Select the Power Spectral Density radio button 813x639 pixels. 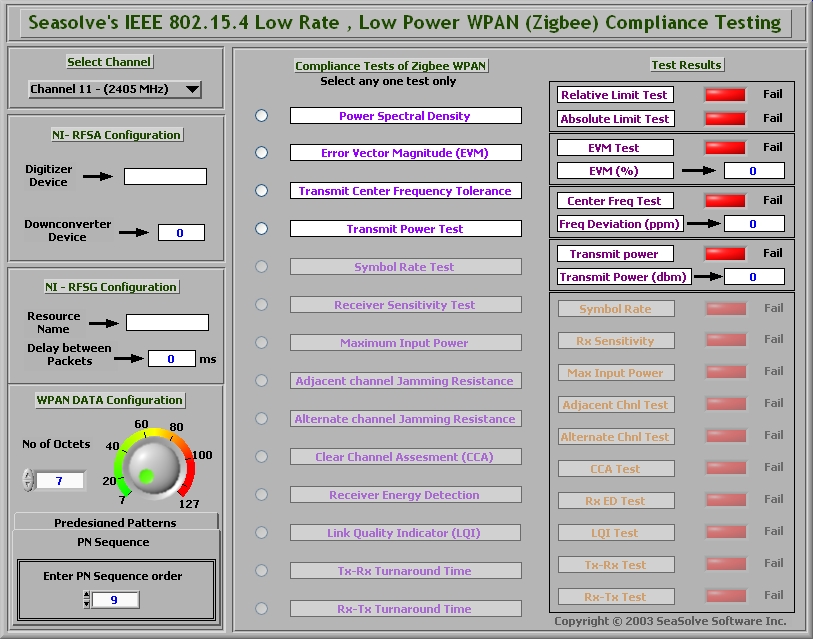[262, 115]
